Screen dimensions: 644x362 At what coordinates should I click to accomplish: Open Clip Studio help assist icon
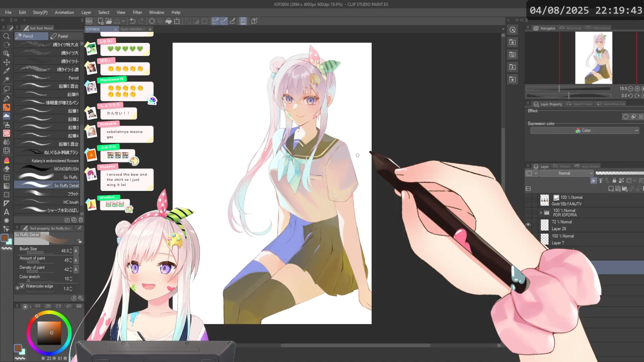(255, 21)
